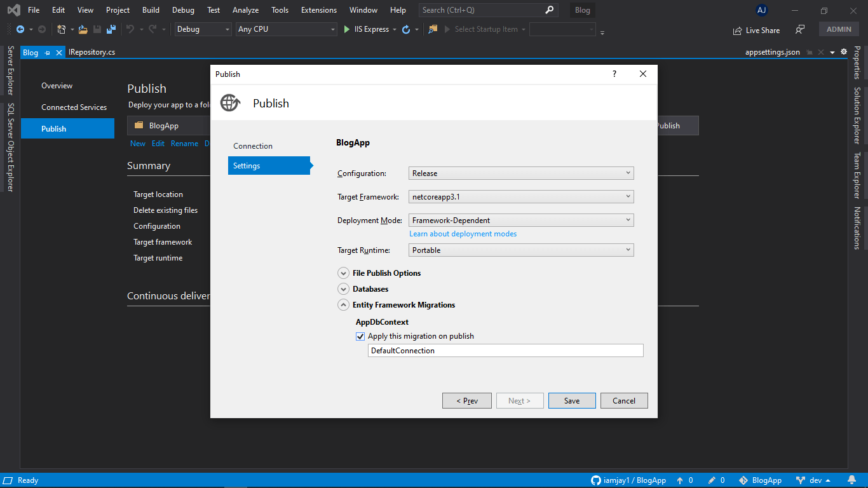
Task: Click the New Project toolbar icon
Action: [x=62, y=29]
